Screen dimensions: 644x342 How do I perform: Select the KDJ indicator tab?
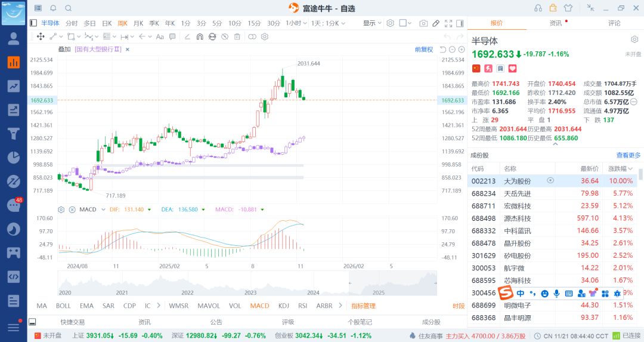click(x=284, y=306)
